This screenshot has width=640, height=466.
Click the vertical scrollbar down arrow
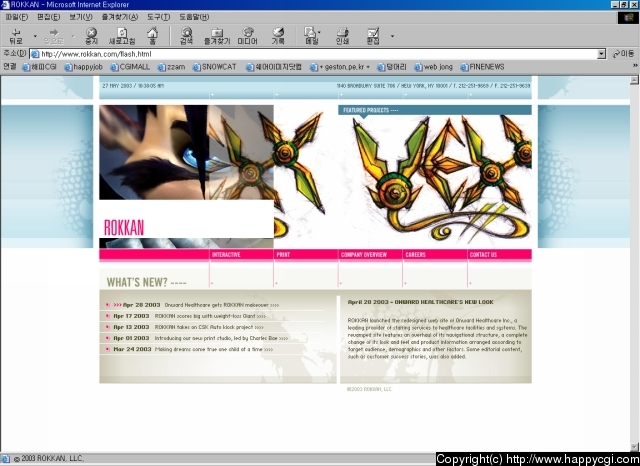click(x=634, y=447)
